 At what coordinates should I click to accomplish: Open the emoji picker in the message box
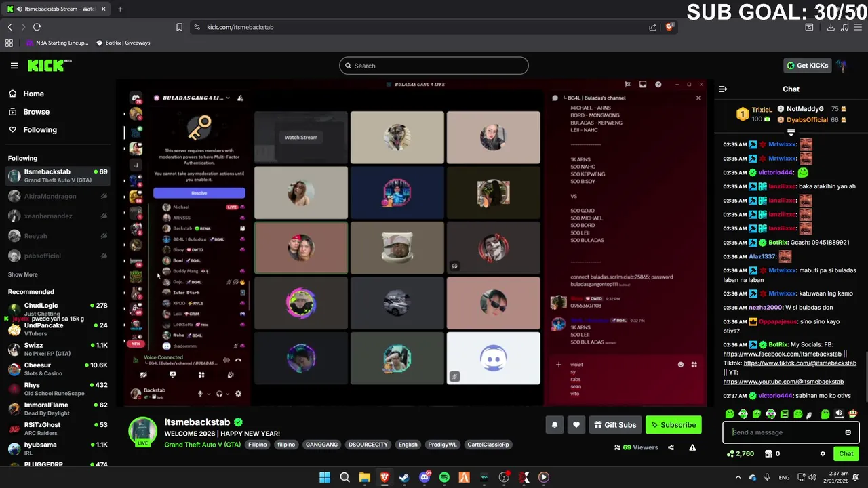(x=848, y=432)
